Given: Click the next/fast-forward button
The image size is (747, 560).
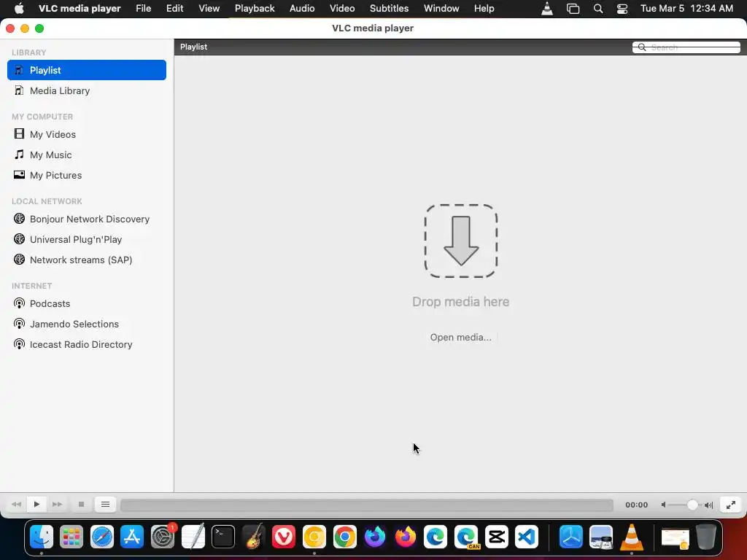Looking at the screenshot, I should tap(57, 505).
